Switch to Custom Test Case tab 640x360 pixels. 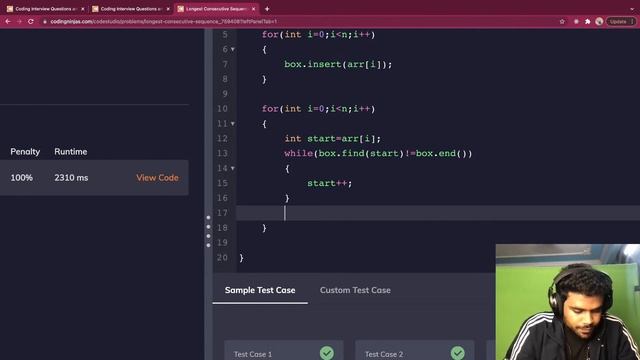[x=355, y=290]
